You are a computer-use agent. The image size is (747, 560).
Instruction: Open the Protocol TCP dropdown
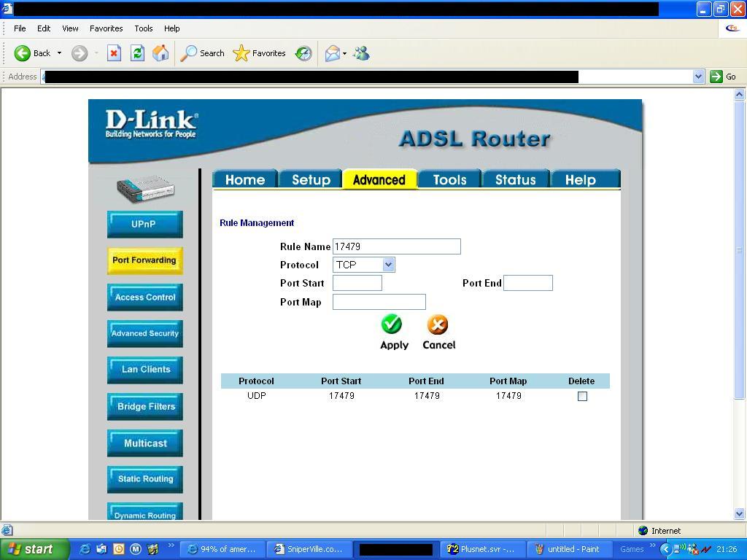pos(363,265)
